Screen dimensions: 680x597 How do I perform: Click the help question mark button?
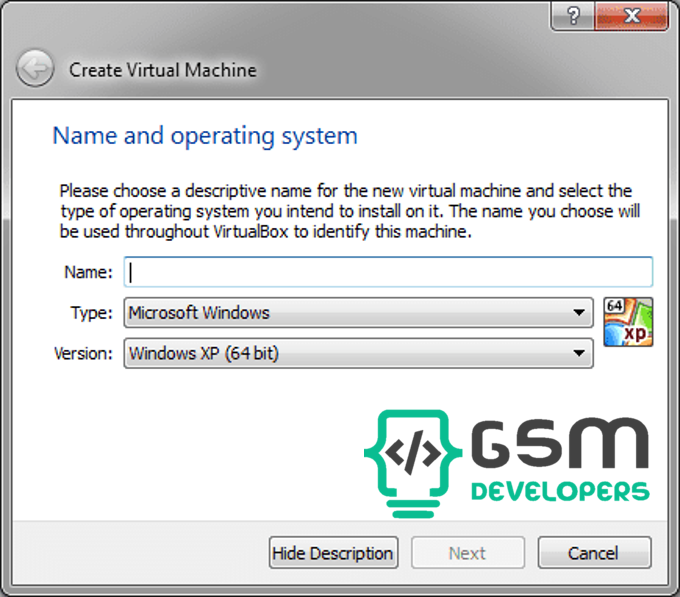tap(573, 16)
